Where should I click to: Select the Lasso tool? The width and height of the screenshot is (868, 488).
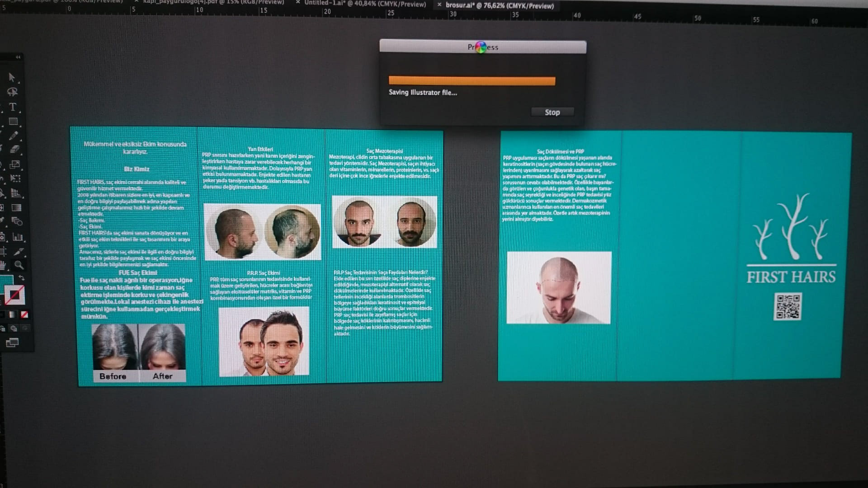[x=12, y=92]
